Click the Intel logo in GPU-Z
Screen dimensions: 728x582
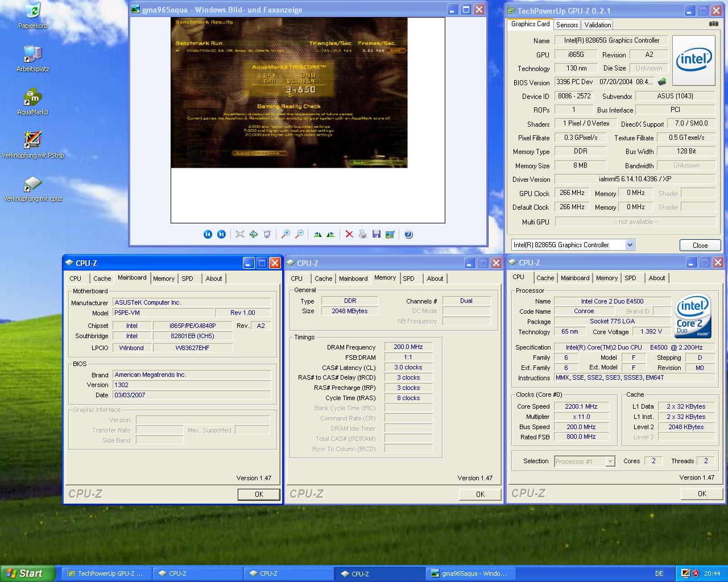pyautogui.click(x=693, y=60)
